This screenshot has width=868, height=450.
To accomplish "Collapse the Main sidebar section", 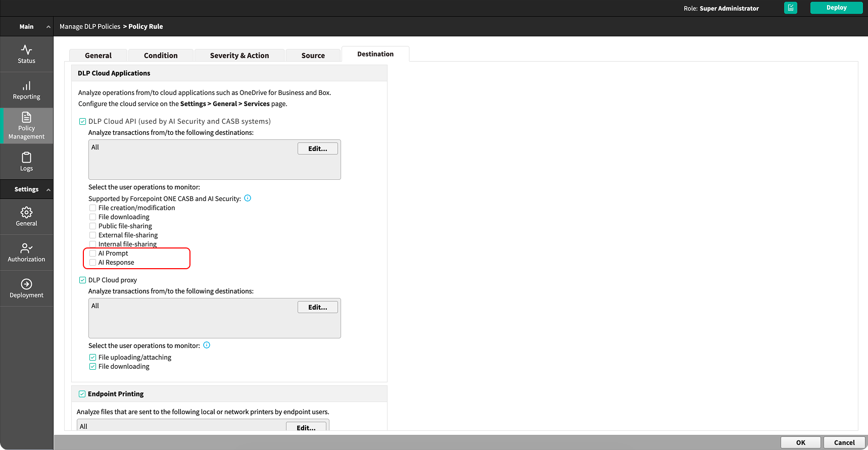I will coord(49,27).
